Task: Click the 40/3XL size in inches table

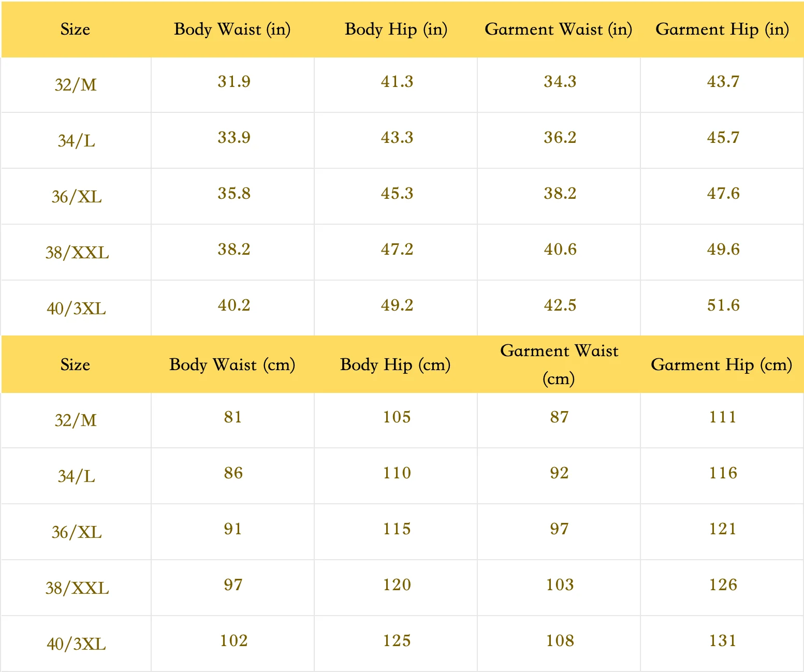Action: click(76, 309)
